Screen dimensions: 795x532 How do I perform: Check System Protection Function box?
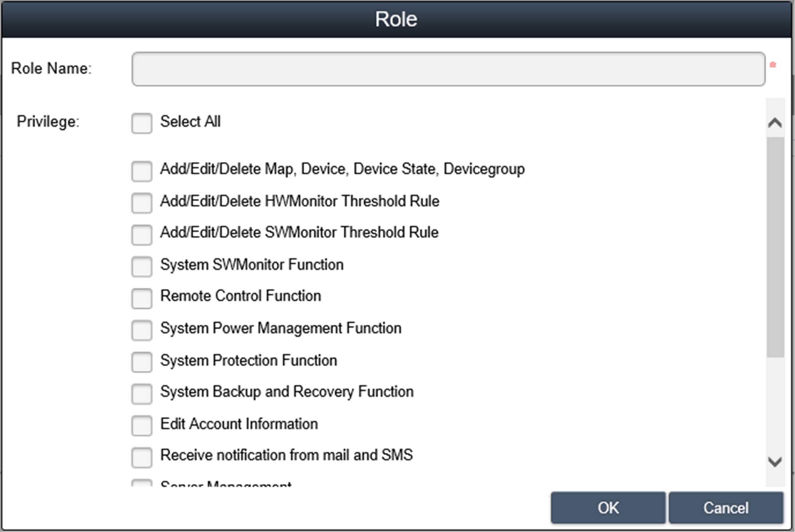(141, 362)
